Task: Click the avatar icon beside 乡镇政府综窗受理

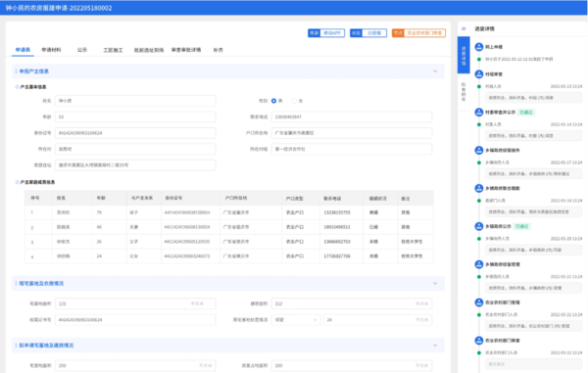Action: (x=479, y=264)
